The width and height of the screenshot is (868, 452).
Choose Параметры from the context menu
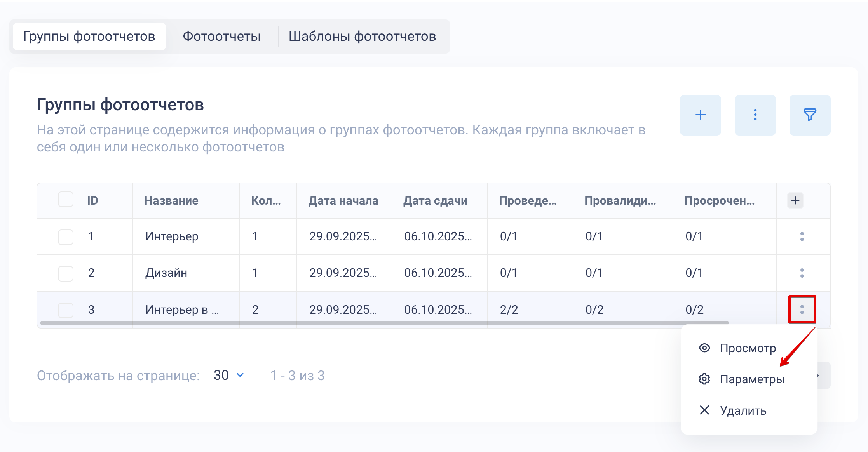752,379
